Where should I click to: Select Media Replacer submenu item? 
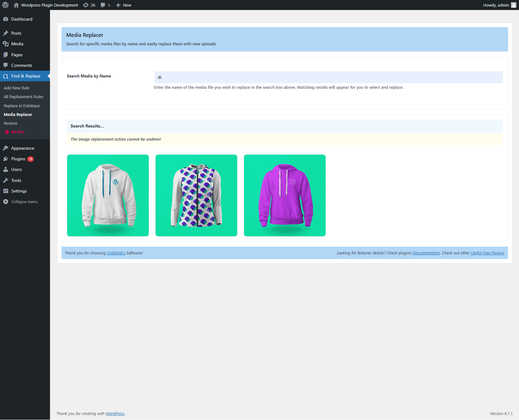18,114
